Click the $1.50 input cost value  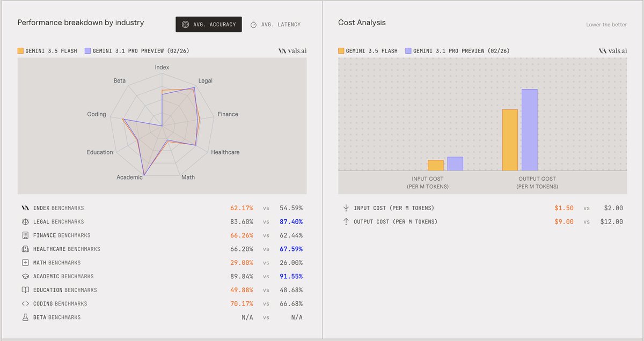tap(564, 208)
